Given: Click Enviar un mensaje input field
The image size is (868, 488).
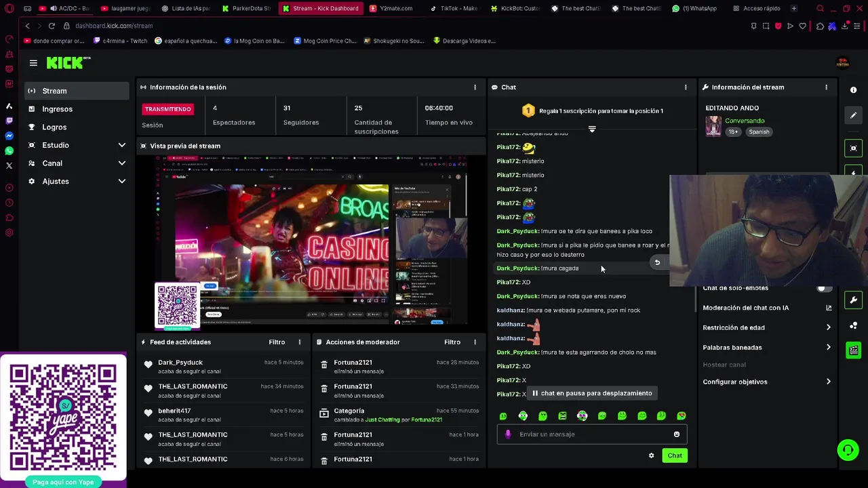Looking at the screenshot, I should pos(592,434).
